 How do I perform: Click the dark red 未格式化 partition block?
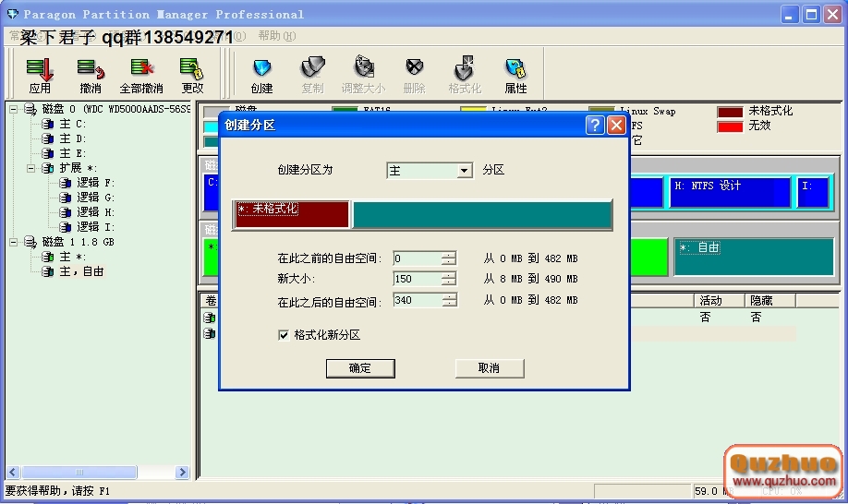click(x=292, y=214)
